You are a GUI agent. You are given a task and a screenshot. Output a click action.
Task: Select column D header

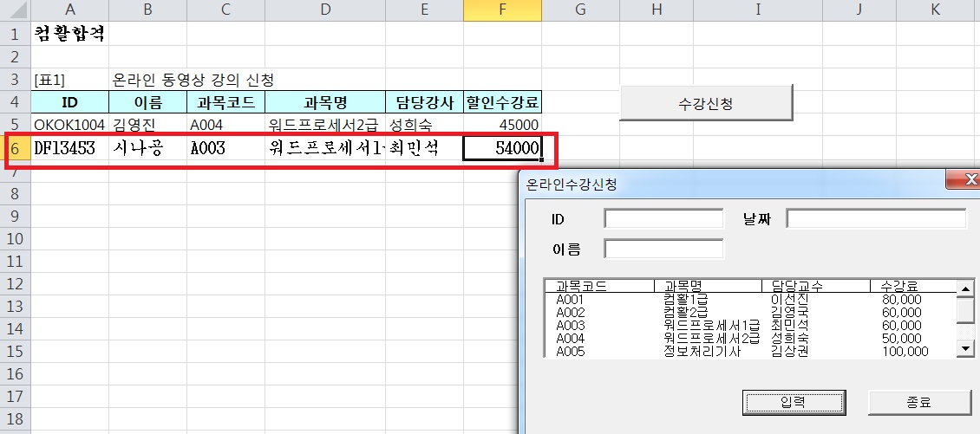325,10
